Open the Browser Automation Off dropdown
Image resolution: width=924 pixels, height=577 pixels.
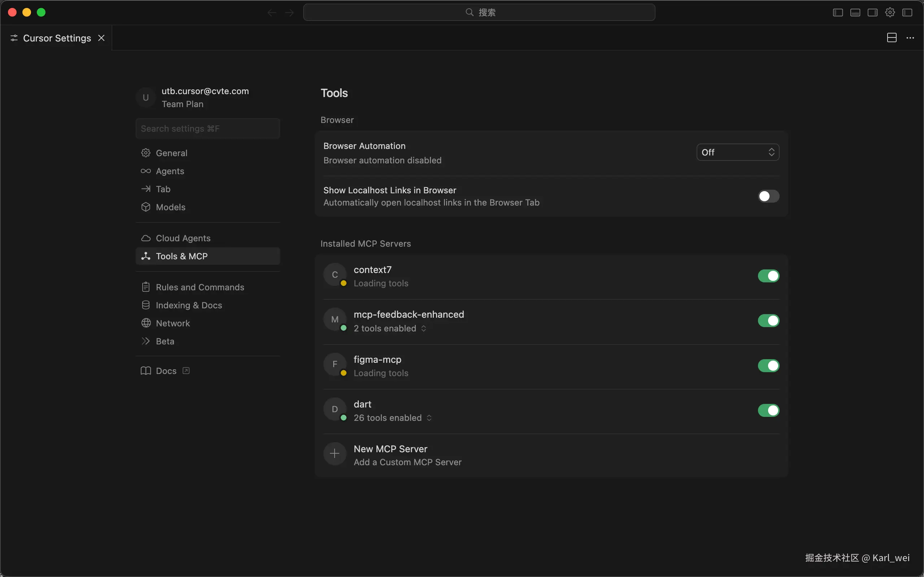737,152
